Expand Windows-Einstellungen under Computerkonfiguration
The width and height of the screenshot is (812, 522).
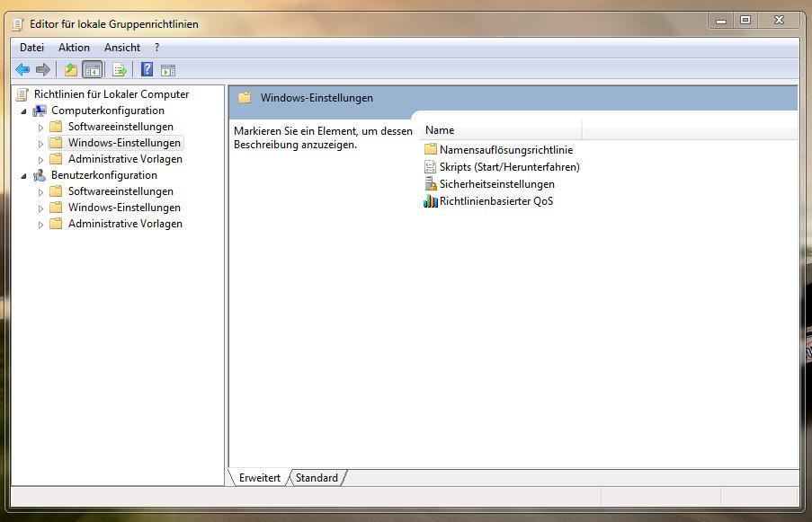40,144
